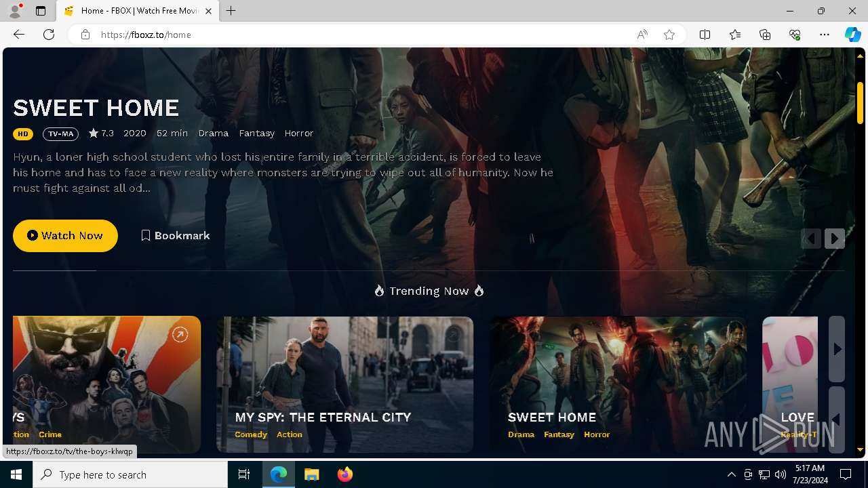Open volume control in system tray
The height and width of the screenshot is (488, 868).
781,474
